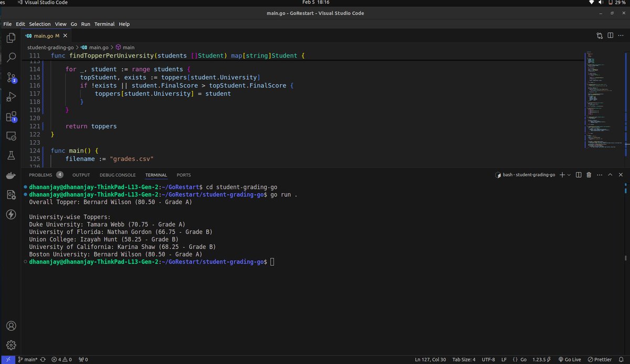Viewport: 630px width, 364px height.
Task: Switch to the OUTPUT panel tab
Action: (x=81, y=175)
